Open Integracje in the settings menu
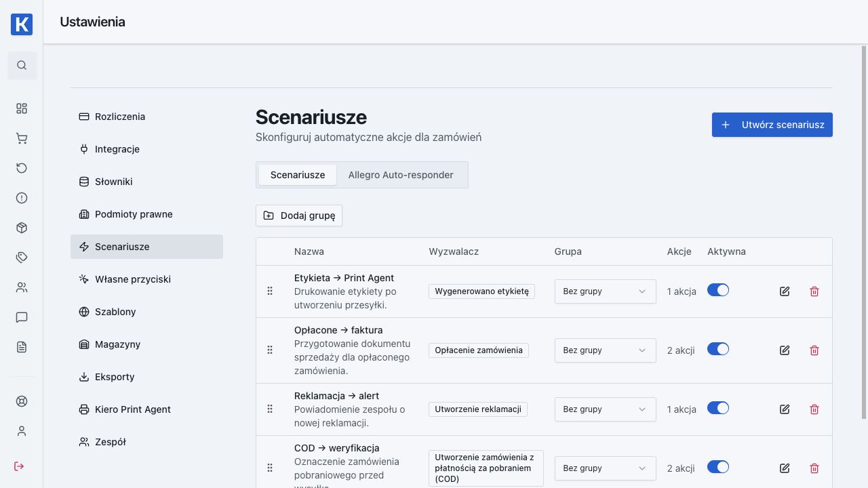This screenshot has width=868, height=488. pyautogui.click(x=146, y=149)
